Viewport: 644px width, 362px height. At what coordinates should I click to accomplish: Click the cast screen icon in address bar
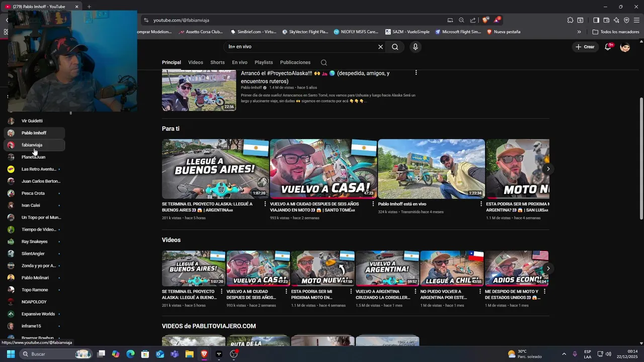tap(450, 20)
